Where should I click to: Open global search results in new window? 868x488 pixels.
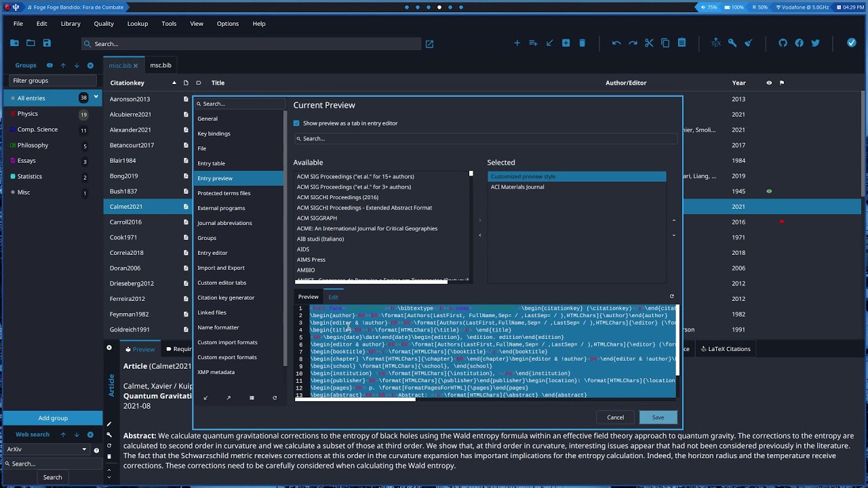pos(429,44)
